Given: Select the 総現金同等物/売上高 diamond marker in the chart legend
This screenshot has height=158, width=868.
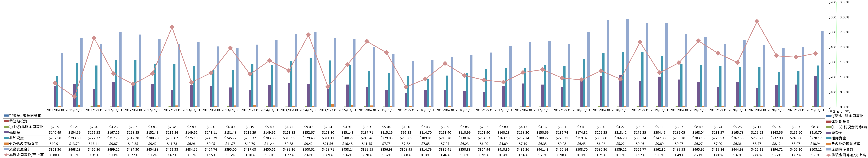Looking at the screenshot, I should [828, 155].
